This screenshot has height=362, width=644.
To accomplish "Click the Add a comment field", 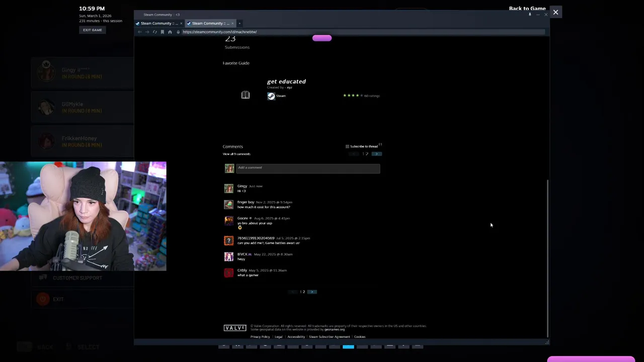I will pyautogui.click(x=308, y=168).
